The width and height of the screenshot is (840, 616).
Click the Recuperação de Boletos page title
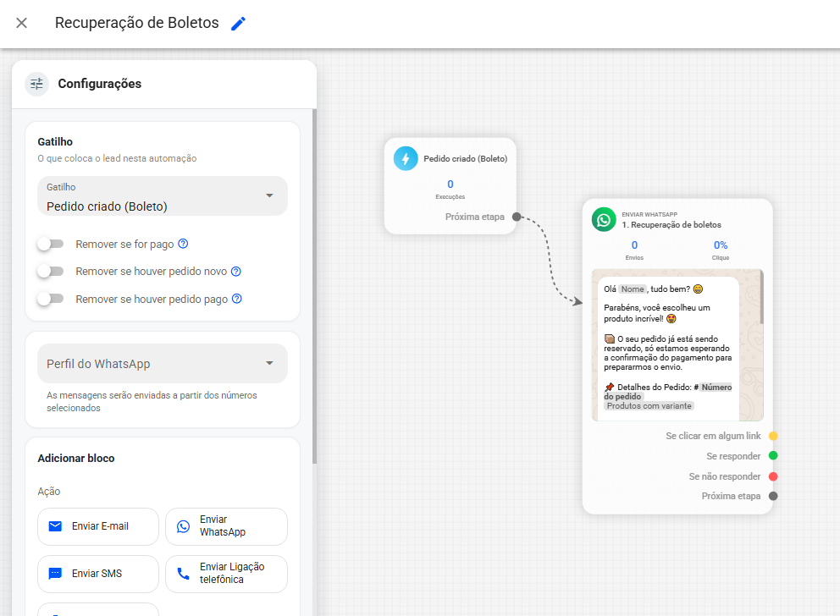(137, 23)
